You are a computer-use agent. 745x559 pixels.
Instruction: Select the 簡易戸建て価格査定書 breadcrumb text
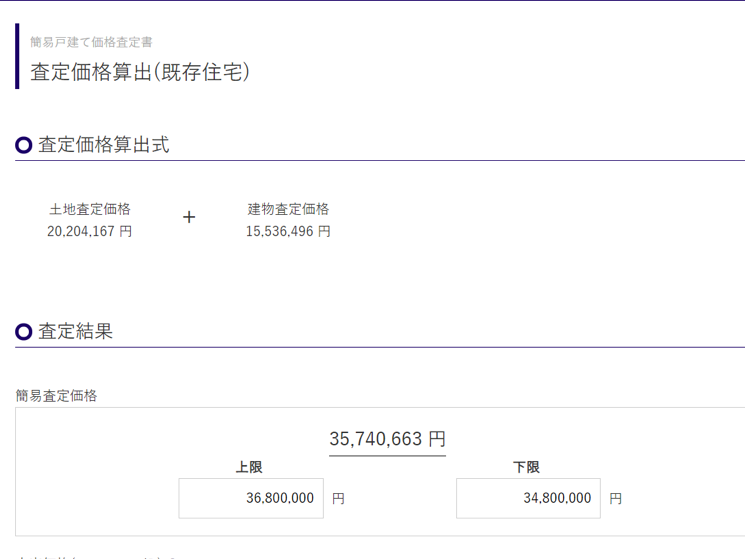point(91,42)
